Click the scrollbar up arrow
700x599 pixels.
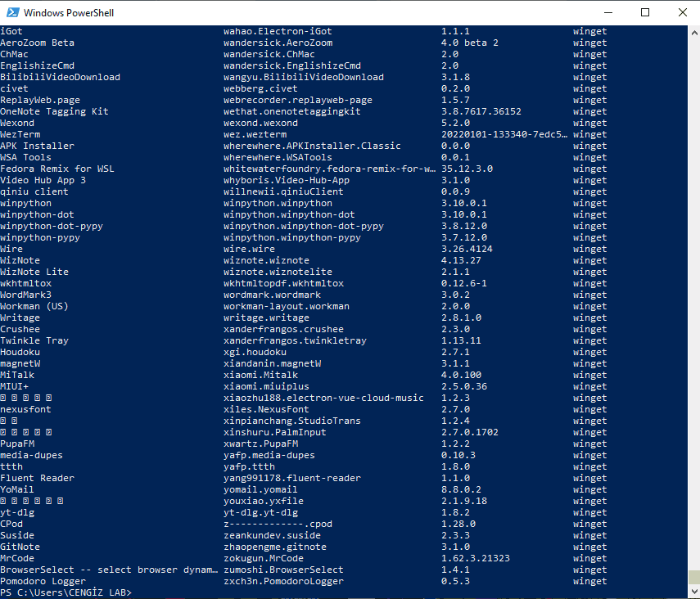(x=693, y=33)
